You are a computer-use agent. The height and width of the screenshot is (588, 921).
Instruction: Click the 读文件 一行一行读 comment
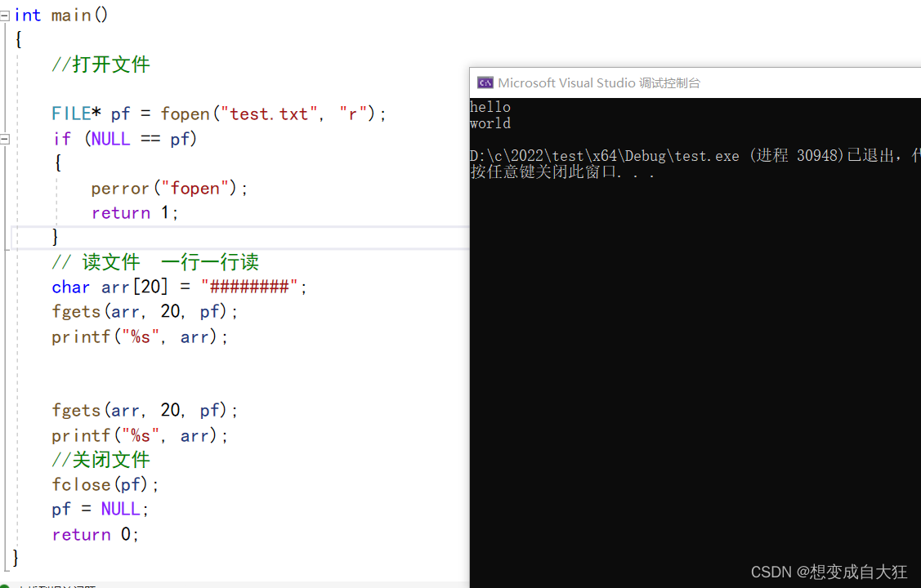(x=155, y=262)
